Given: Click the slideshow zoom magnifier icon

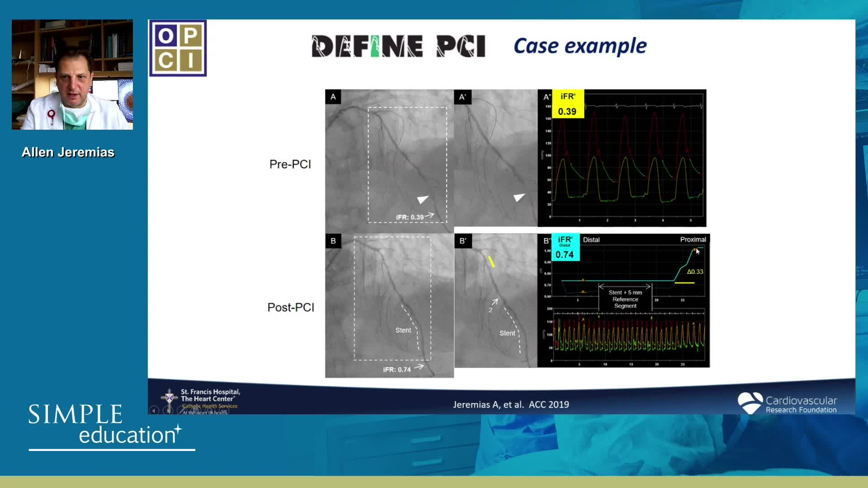Looking at the screenshot, I should point(210,410).
